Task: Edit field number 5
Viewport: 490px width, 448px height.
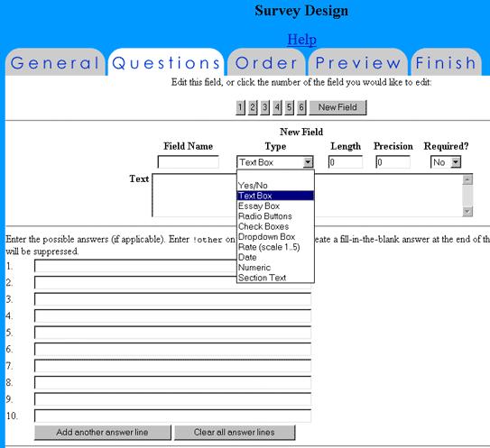Action: click(x=289, y=107)
